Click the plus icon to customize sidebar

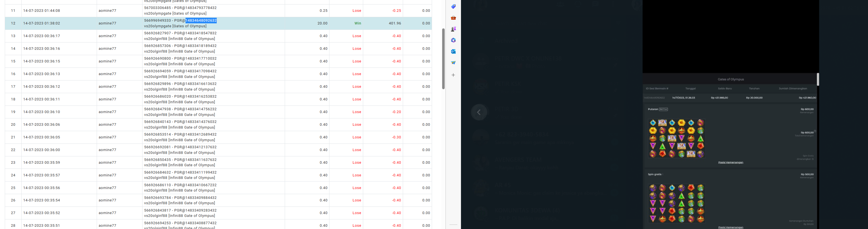point(453,75)
